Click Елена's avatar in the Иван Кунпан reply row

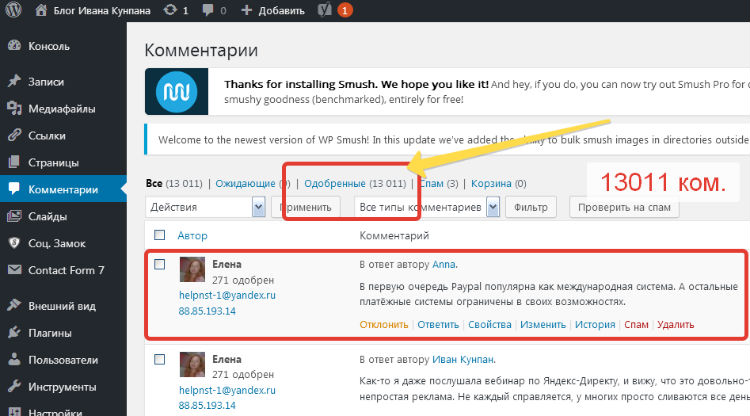[x=192, y=364]
